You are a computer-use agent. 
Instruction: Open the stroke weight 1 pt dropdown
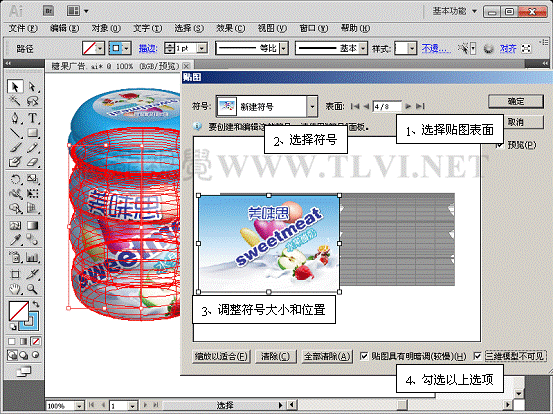(202, 48)
